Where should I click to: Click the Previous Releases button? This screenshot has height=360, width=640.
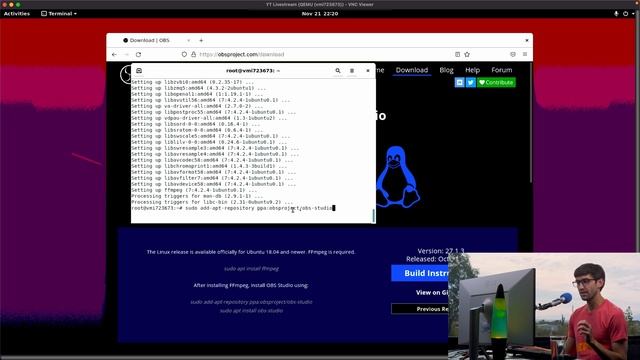(x=420, y=309)
